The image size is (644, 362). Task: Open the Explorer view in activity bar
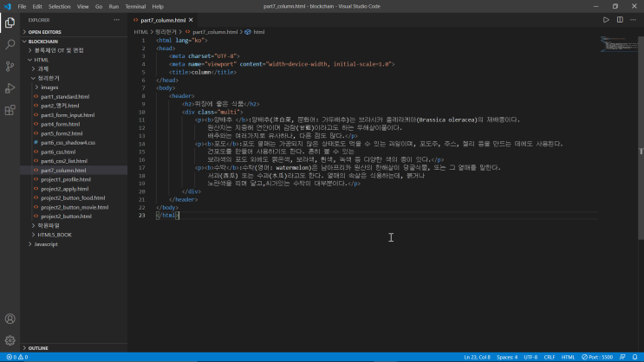pos(10,23)
